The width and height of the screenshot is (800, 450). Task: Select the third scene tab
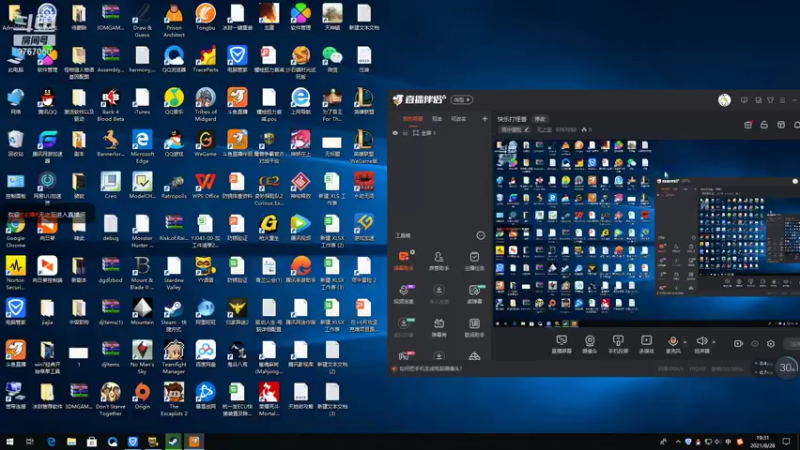point(458,119)
